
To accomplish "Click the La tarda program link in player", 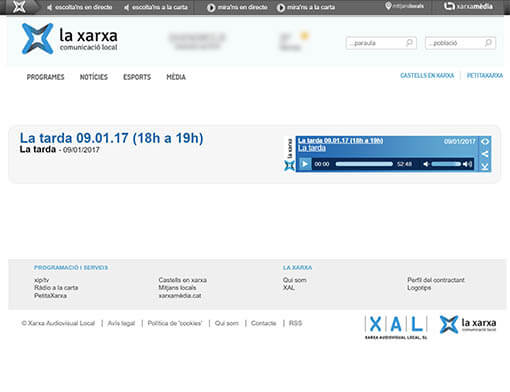I will [x=312, y=148].
